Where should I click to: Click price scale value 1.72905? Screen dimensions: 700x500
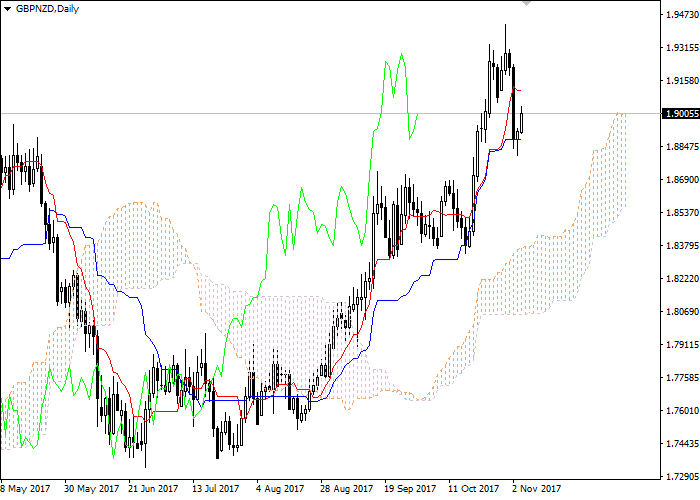[x=682, y=476]
